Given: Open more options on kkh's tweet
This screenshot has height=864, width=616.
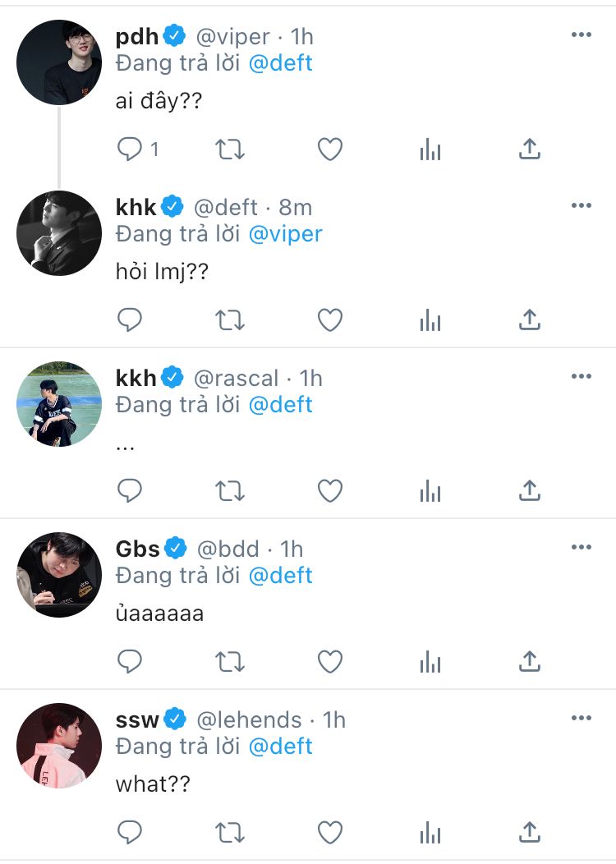Looking at the screenshot, I should coord(582,377).
